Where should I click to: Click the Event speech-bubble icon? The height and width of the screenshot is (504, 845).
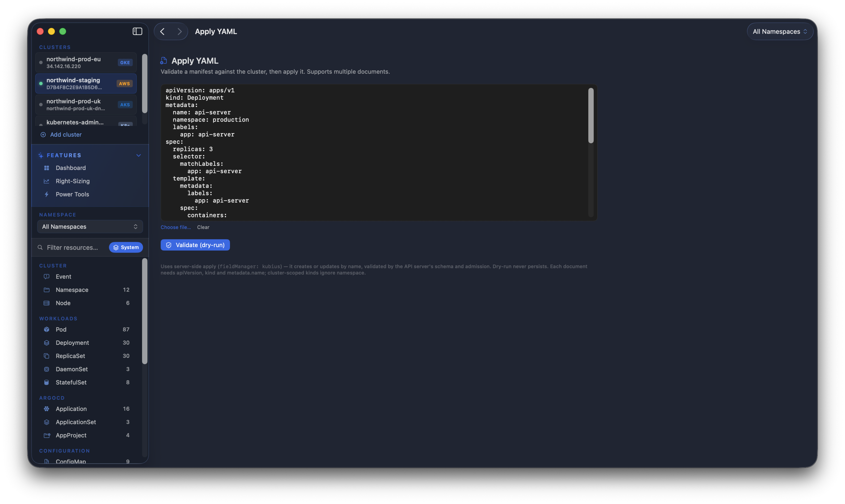coord(47,276)
